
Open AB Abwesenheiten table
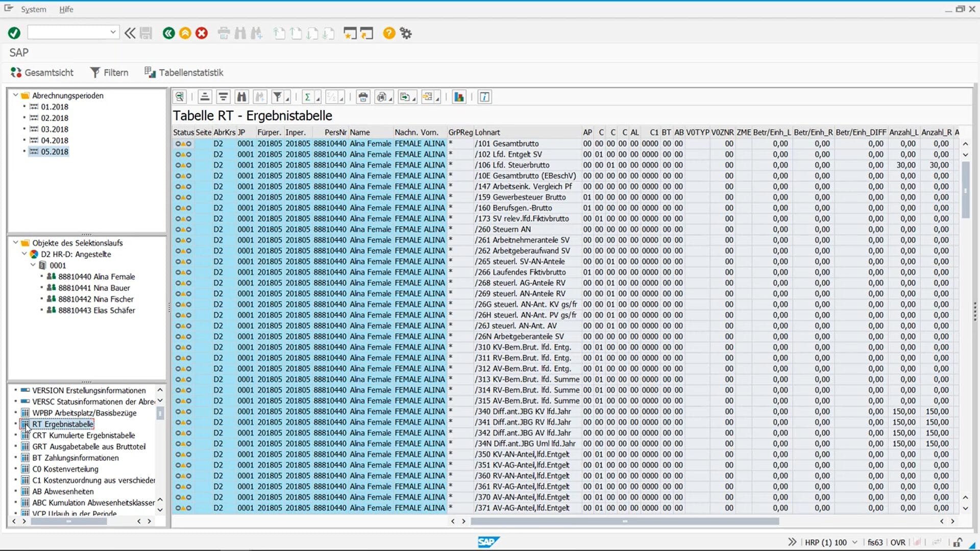[x=63, y=491]
